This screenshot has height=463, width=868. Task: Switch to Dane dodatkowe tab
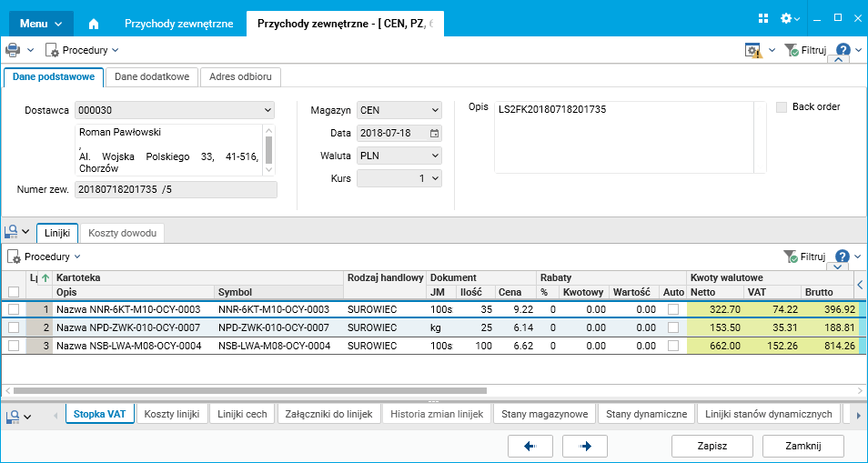[151, 77]
